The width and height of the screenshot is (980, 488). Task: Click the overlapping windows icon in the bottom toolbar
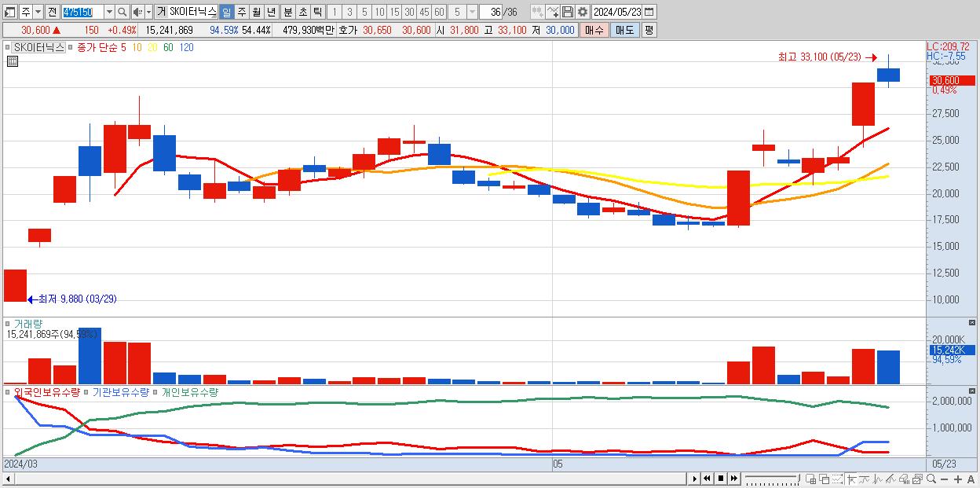pos(825,479)
